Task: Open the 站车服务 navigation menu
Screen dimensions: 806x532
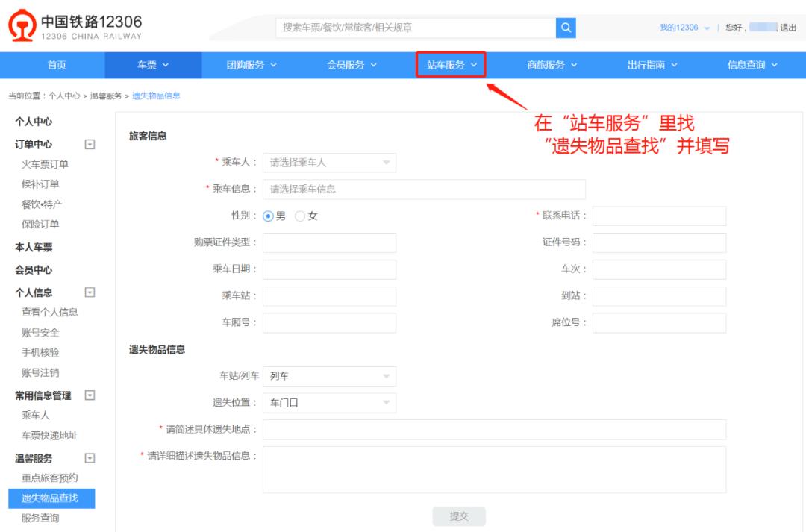Action: (x=450, y=66)
